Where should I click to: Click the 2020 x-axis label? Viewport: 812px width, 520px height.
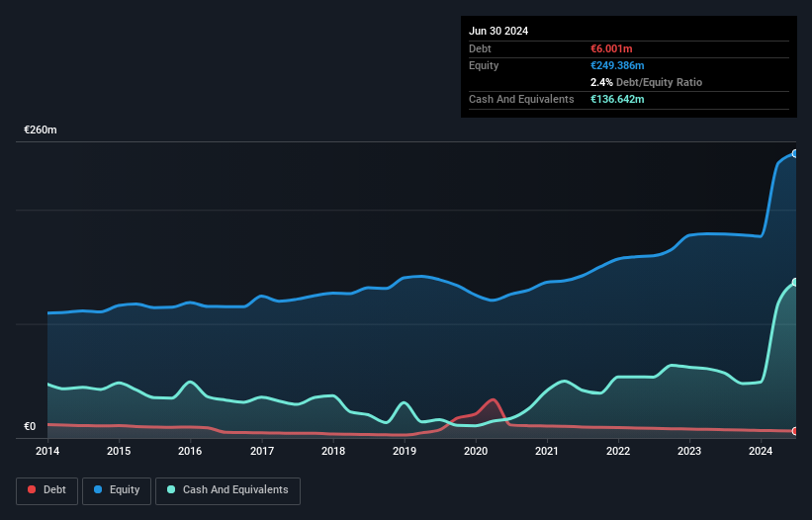tap(476, 451)
